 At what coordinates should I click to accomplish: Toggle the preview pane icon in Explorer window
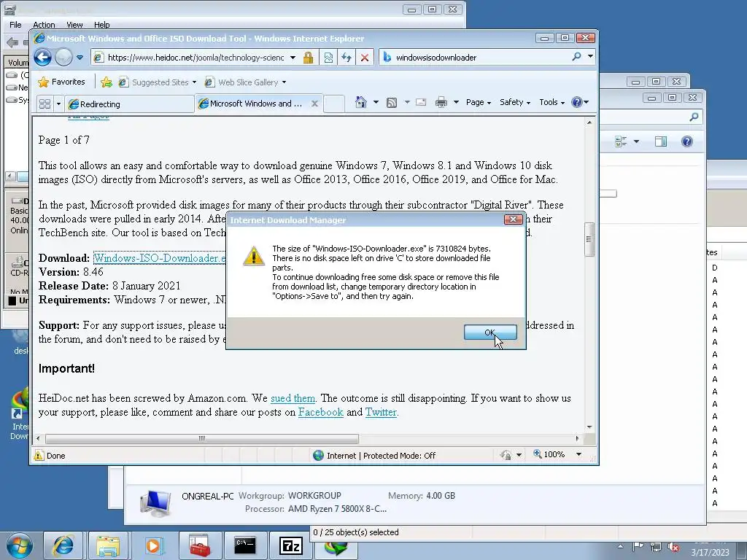click(x=661, y=141)
